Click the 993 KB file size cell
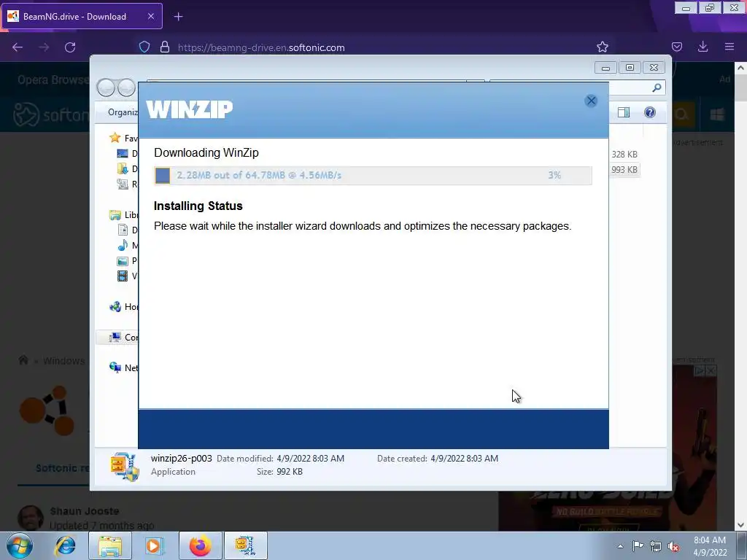 click(x=624, y=169)
